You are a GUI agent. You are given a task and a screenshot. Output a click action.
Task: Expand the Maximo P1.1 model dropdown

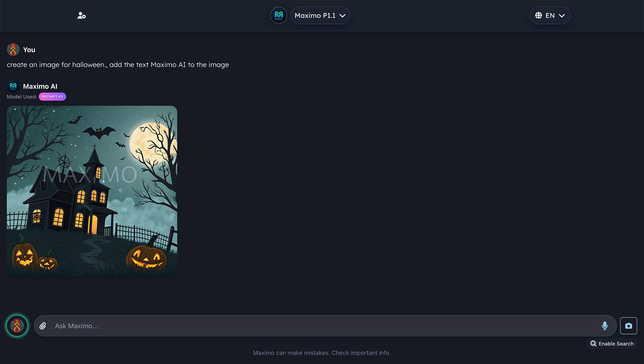pos(320,16)
